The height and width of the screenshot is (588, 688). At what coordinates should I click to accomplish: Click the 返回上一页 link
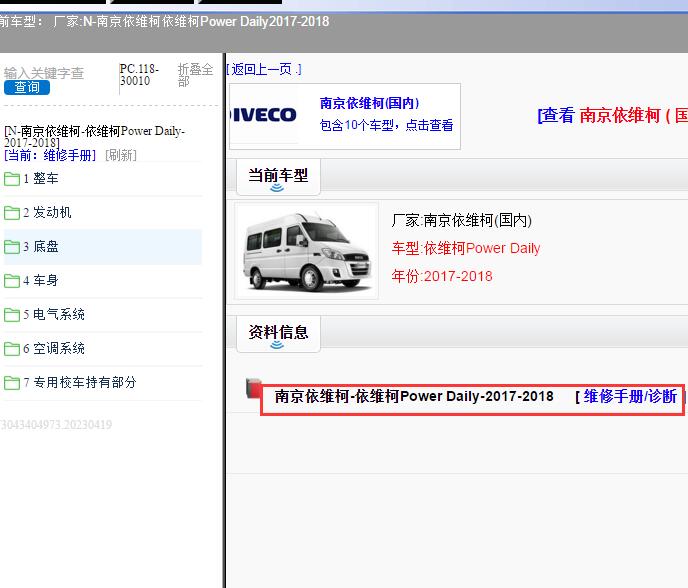coord(264,69)
